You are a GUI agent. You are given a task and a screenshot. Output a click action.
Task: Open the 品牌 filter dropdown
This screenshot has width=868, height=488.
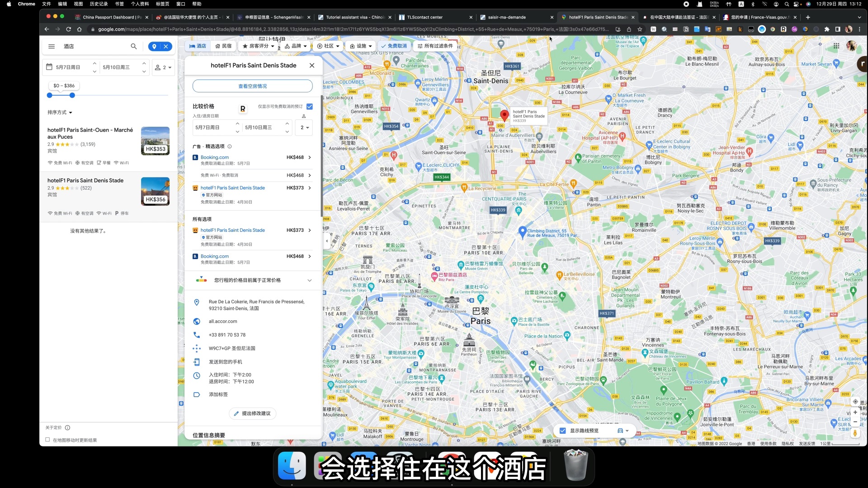(296, 46)
